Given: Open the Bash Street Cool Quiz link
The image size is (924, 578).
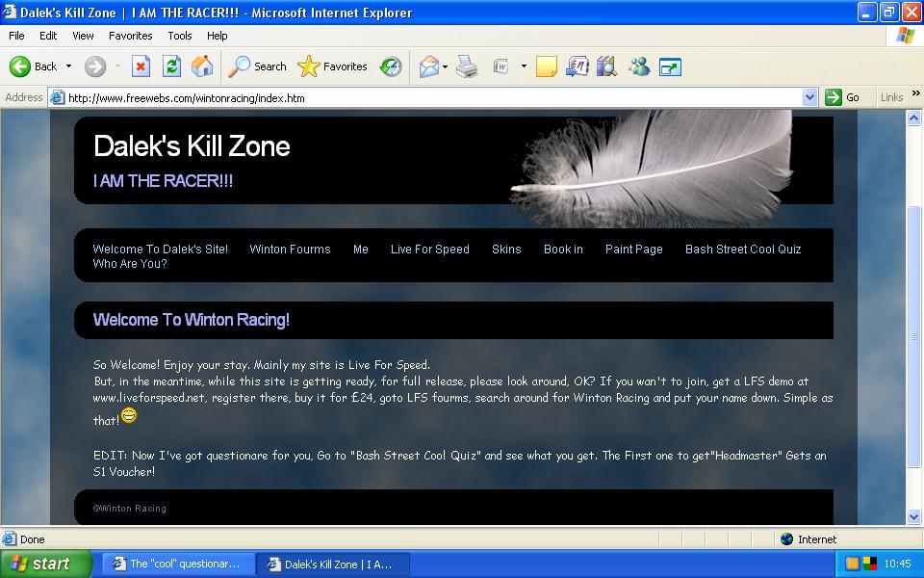Looking at the screenshot, I should click(743, 249).
